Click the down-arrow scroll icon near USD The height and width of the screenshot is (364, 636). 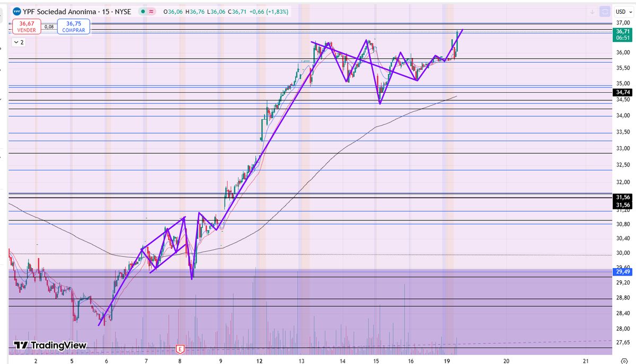click(x=592, y=11)
